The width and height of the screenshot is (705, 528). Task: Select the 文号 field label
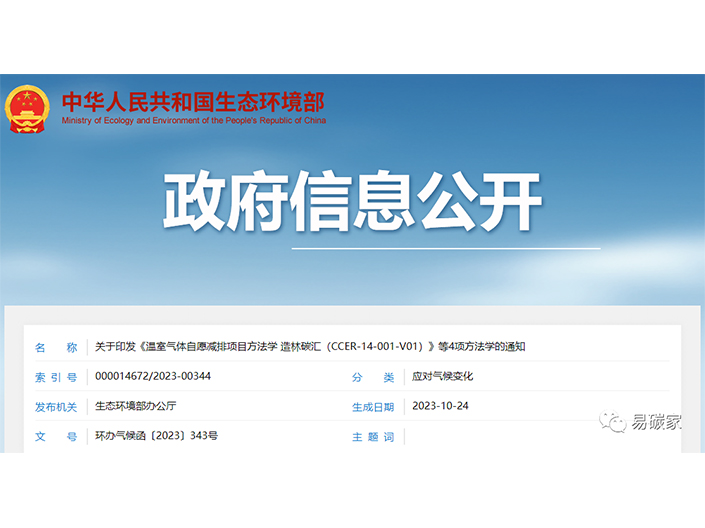point(56,437)
